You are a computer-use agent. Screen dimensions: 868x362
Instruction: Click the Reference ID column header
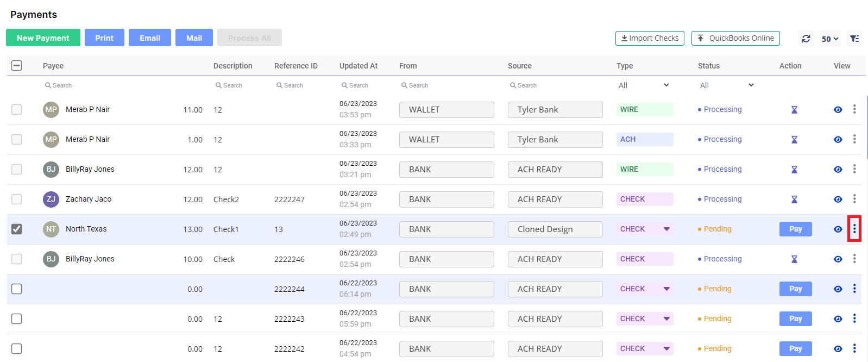pyautogui.click(x=296, y=66)
